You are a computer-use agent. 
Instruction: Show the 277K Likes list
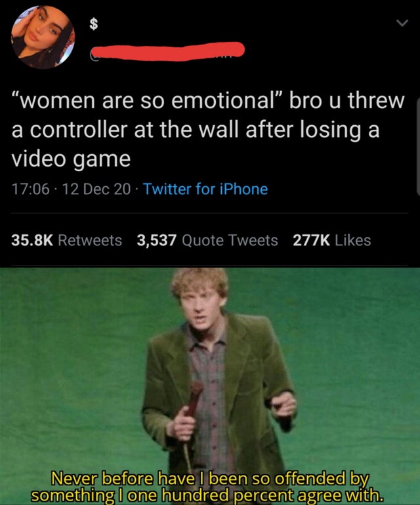[331, 240]
